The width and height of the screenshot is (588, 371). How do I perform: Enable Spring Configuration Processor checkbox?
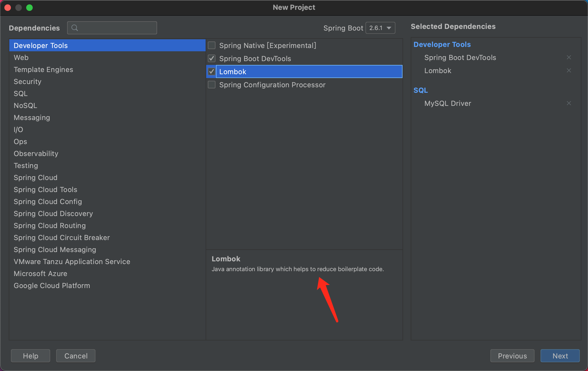click(212, 85)
